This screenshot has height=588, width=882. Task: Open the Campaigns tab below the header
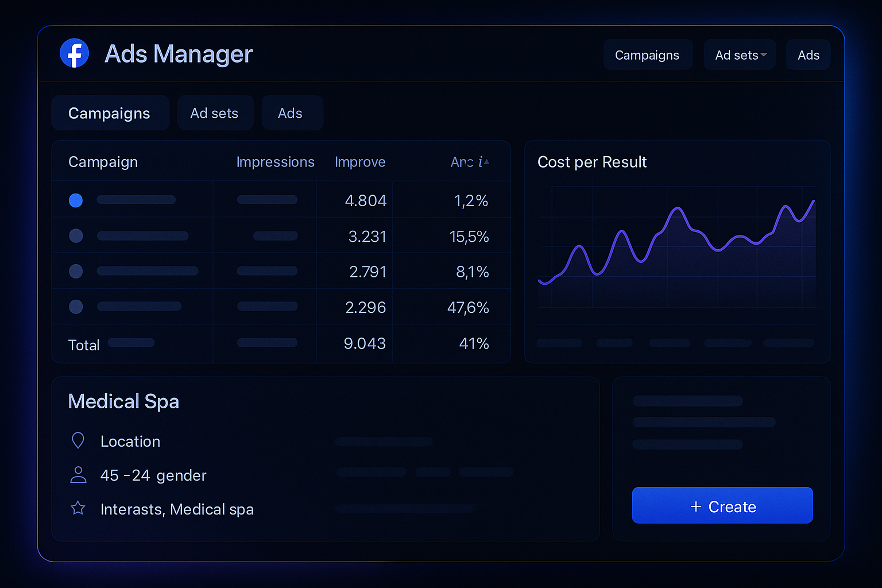click(110, 113)
